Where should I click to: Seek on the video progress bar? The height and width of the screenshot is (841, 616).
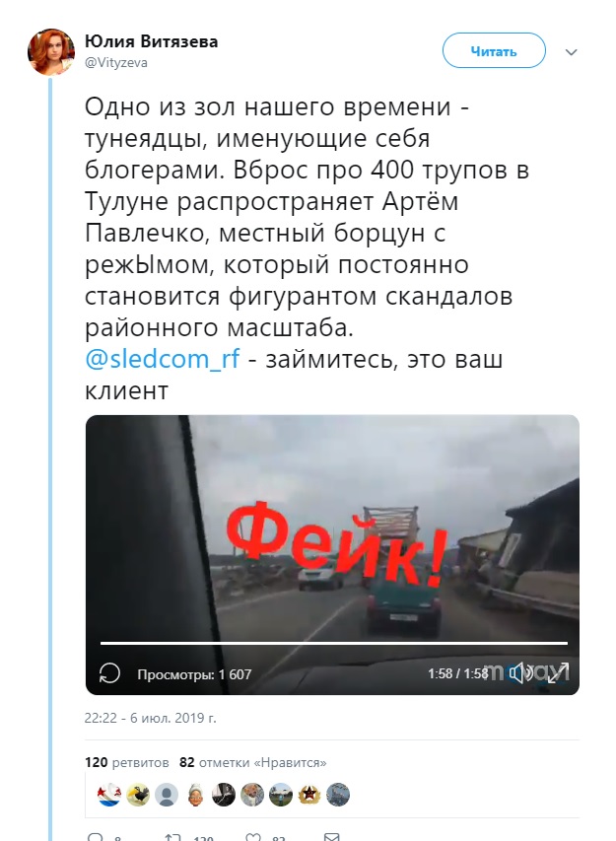coord(334,643)
